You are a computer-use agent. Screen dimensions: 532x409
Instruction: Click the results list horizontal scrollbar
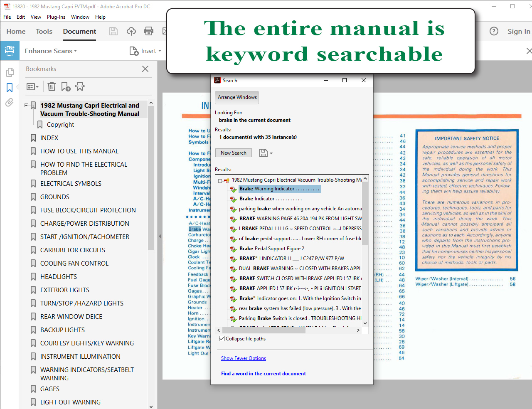(264, 330)
